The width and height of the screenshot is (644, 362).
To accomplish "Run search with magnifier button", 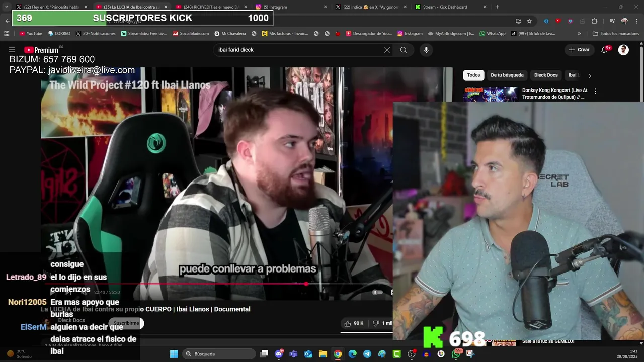I will (x=404, y=50).
